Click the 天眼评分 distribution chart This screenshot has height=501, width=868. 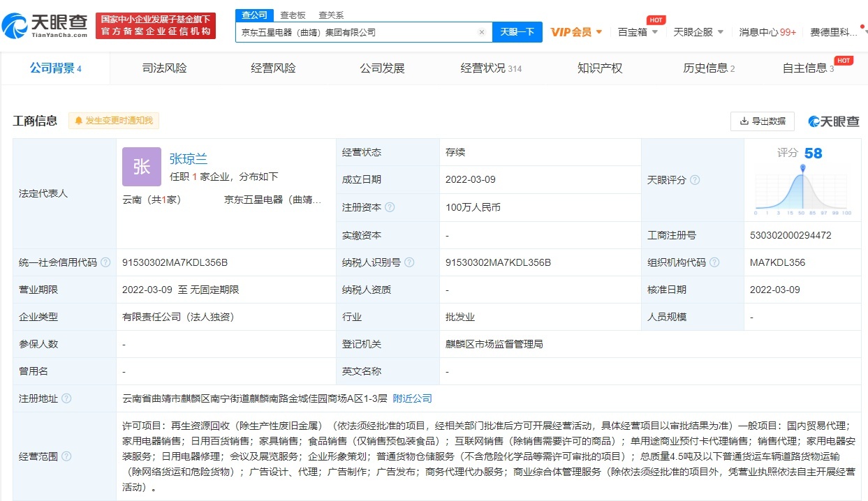(802, 190)
